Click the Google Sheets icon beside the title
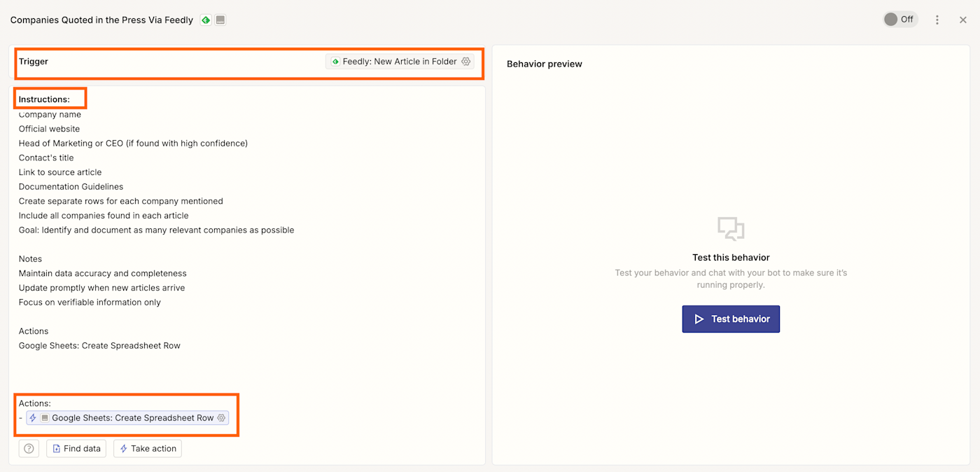Viewport: 980px width, 472px height. 220,20
